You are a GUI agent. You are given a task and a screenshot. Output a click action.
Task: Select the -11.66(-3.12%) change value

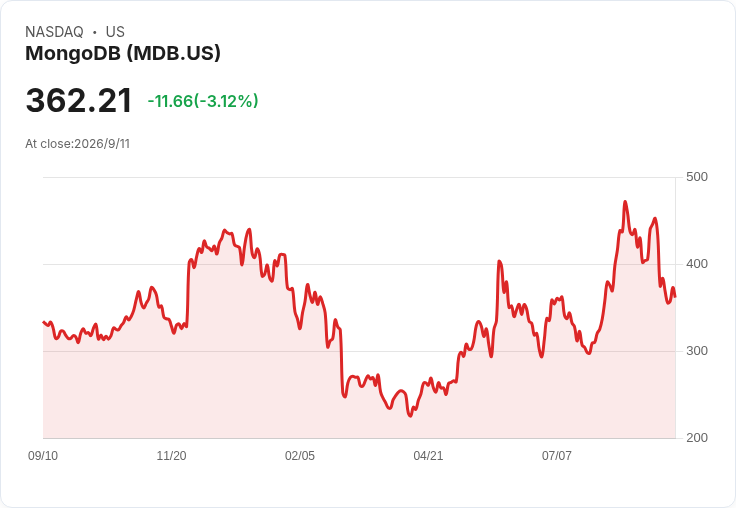tap(203, 101)
